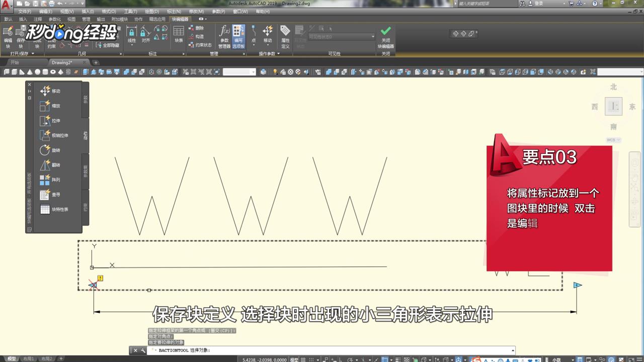This screenshot has width=644, height=362.
Task: Click into the BACTIONTOOL command line input
Action: coord(332,350)
